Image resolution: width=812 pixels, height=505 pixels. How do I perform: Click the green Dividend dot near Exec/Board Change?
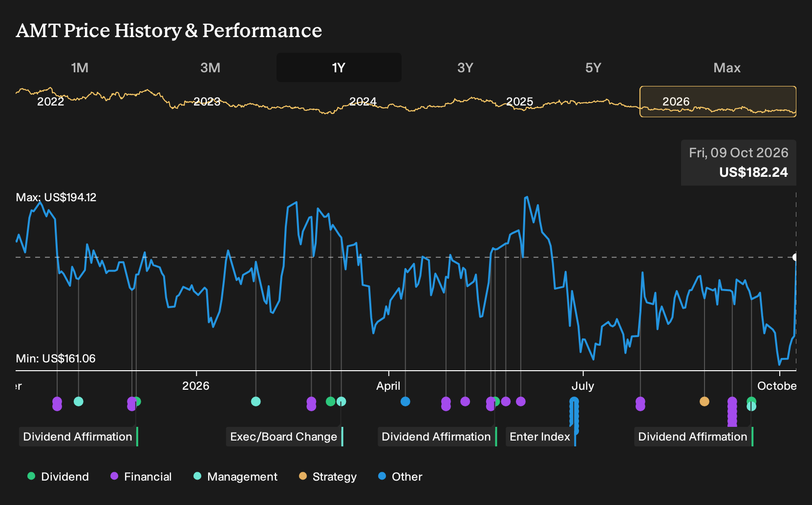coord(330,401)
